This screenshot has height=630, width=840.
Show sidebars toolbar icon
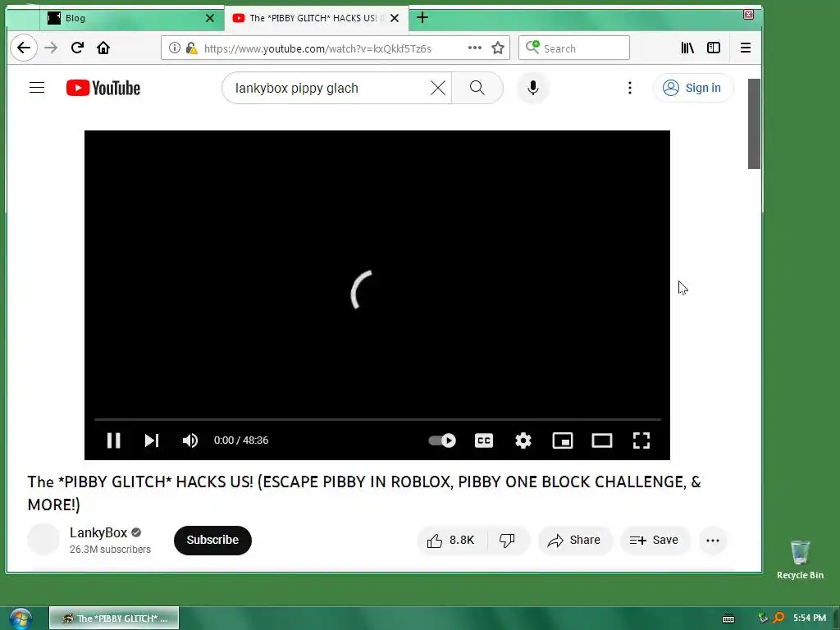pos(714,48)
